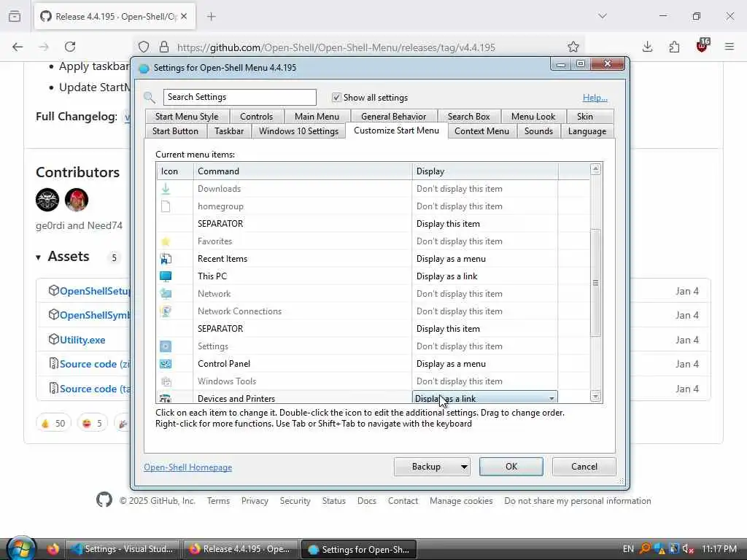Open Firefox downloads toolbar icon
This screenshot has width=747, height=560.
tap(647, 47)
